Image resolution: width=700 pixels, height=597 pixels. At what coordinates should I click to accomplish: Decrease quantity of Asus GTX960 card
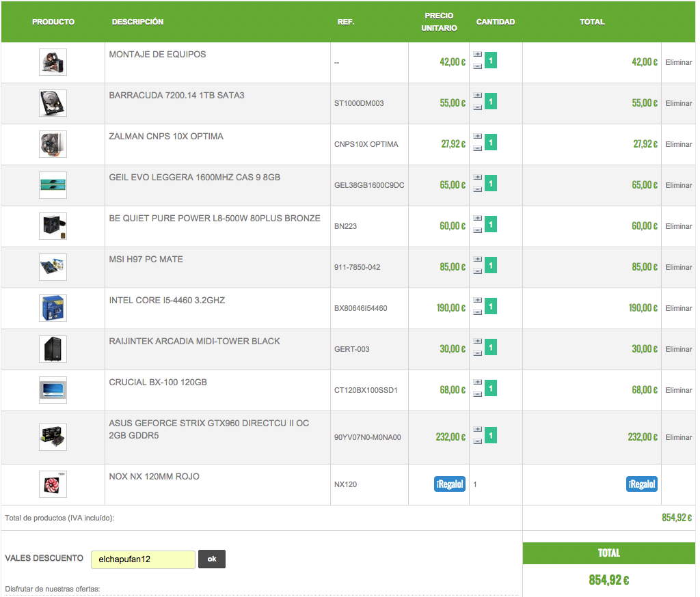477,441
